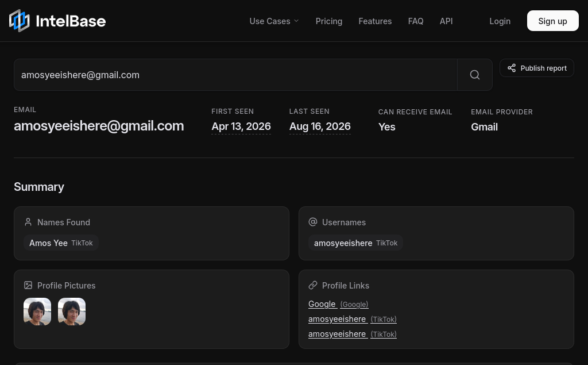
Task: Open the Google profile link
Action: [338, 304]
